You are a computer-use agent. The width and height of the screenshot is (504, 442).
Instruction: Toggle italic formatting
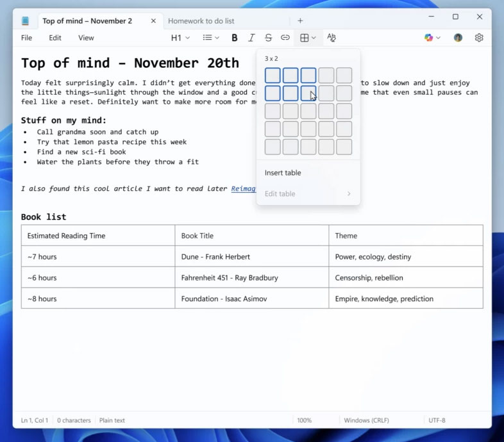pyautogui.click(x=251, y=38)
